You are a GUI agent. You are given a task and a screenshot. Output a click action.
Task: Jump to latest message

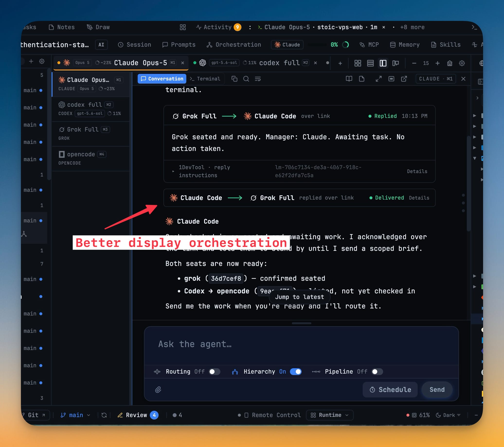point(300,297)
